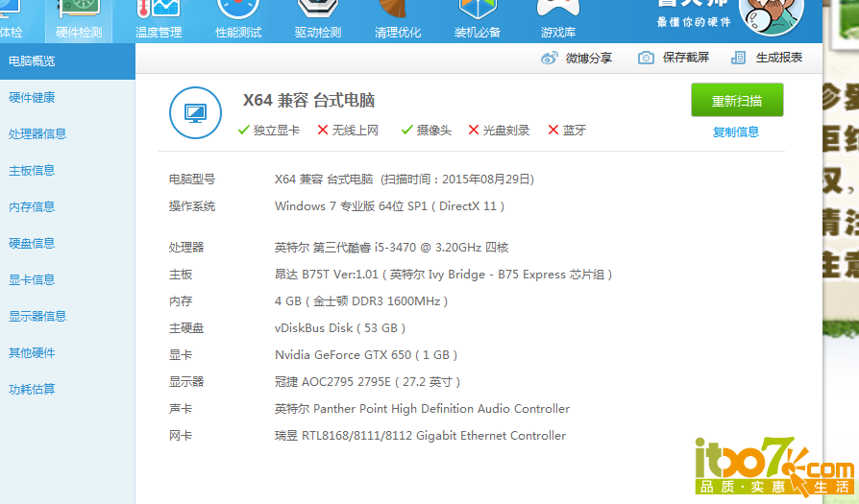859x504 pixels.
Task: Click the Panther Point audio controller value
Action: [422, 408]
